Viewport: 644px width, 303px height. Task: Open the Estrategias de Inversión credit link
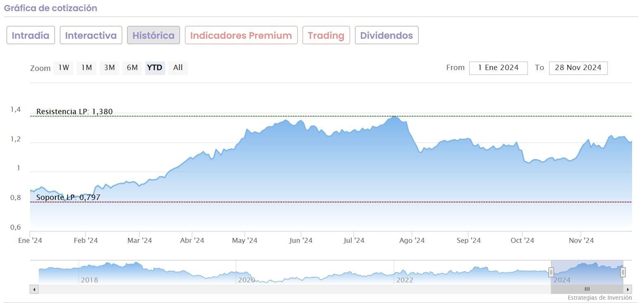(x=599, y=298)
